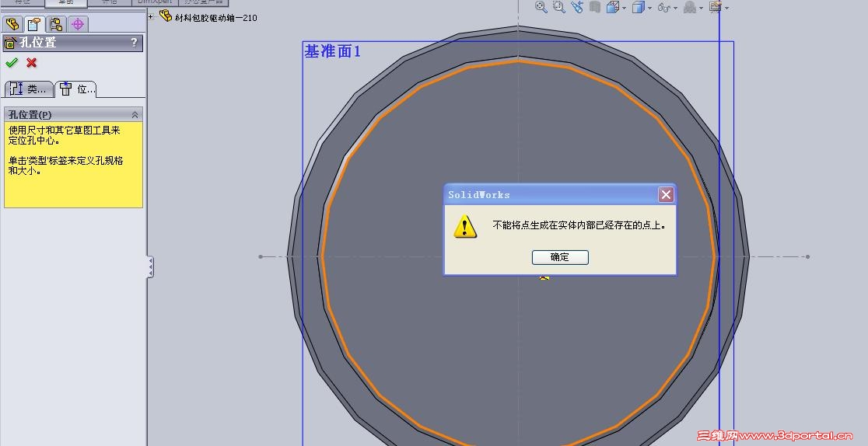The width and height of the screenshot is (868, 446).
Task: Open help via the question mark
Action: click(x=134, y=43)
